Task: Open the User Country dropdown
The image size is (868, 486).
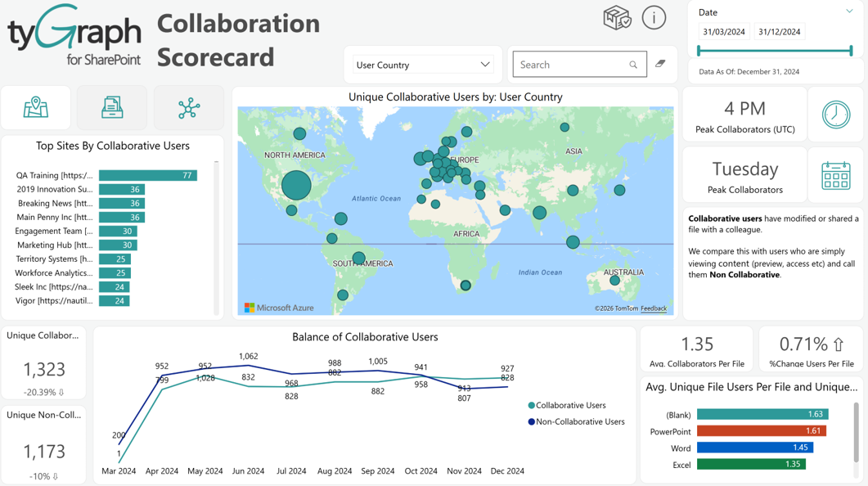Action: [x=423, y=65]
